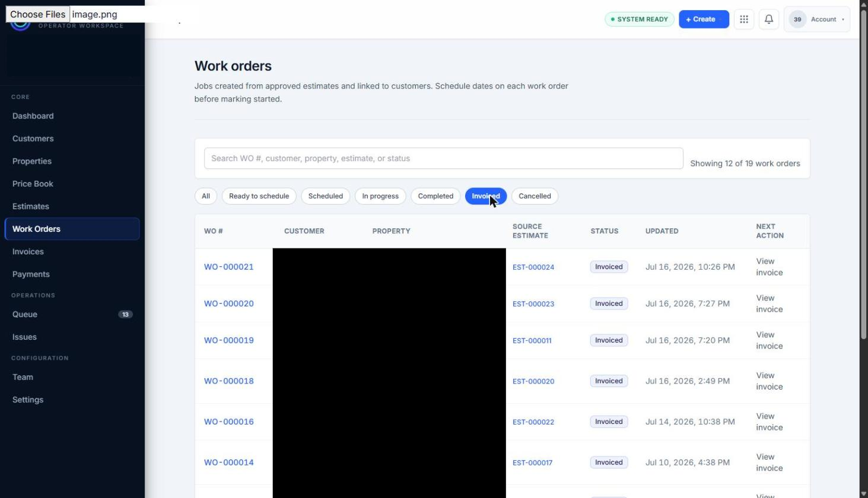Image resolution: width=868 pixels, height=498 pixels.
Task: Open work order WO-000021
Action: pos(229,267)
